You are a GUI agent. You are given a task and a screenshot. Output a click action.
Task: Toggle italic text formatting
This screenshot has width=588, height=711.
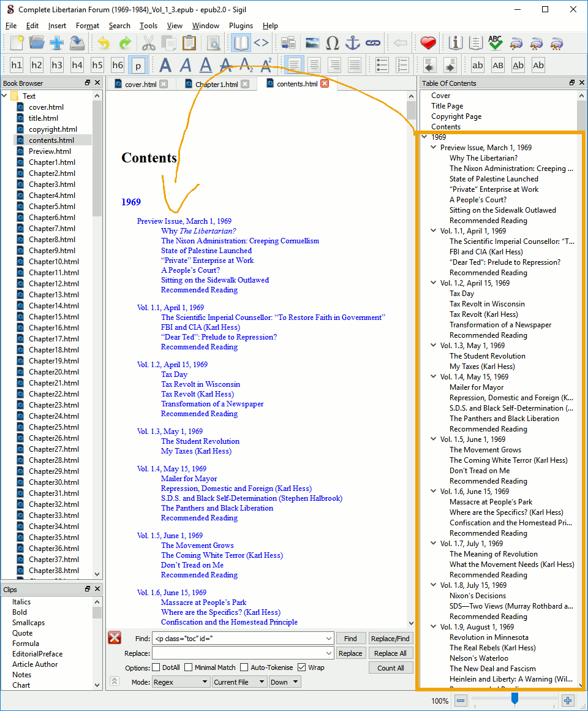186,66
